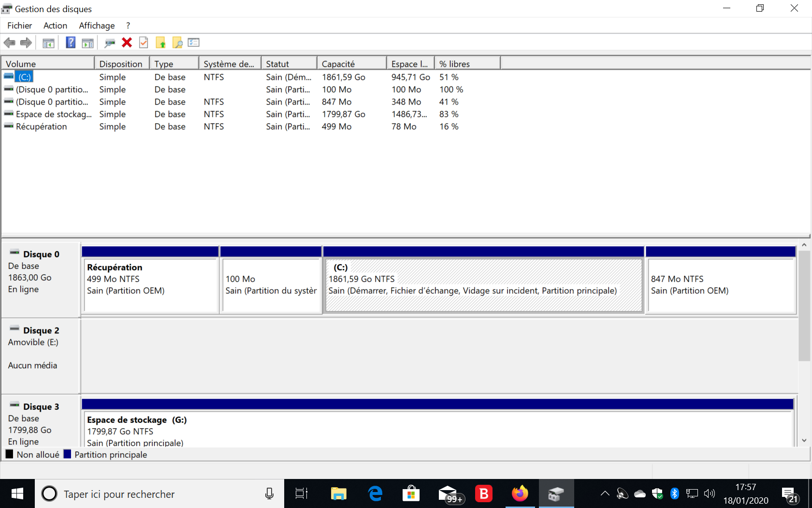Click the disk pane vertical scrollbar thumb
812x508 pixels.
[x=804, y=306]
